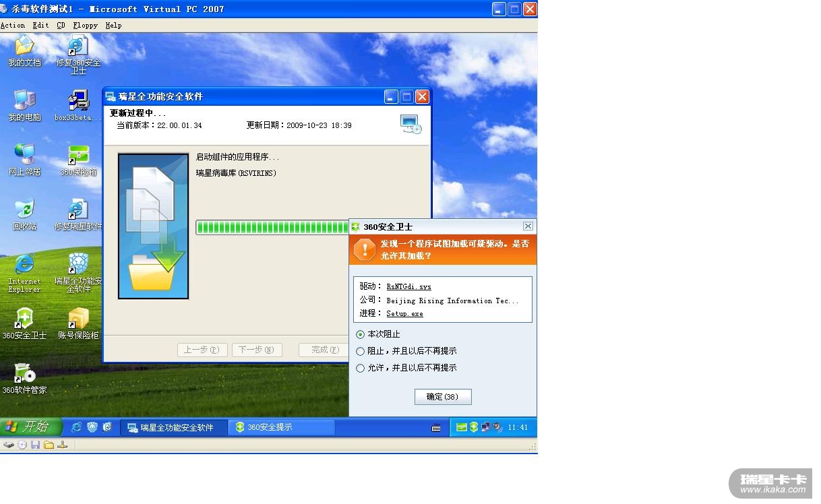Viewport: 821px width, 504px height.
Task: Select the 本次阻止 radio option
Action: [378, 334]
